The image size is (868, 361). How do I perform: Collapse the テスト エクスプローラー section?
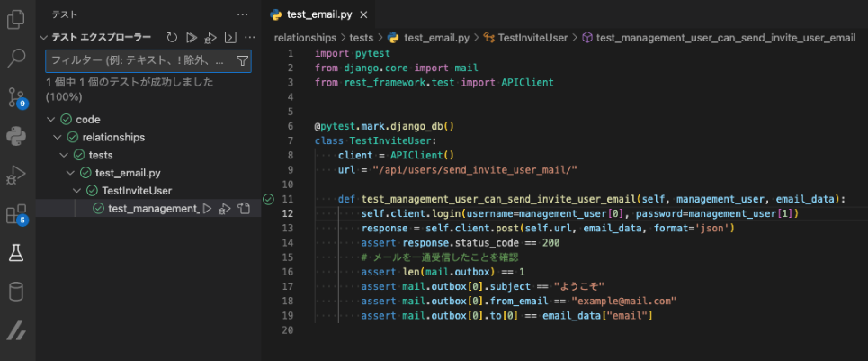click(x=44, y=38)
